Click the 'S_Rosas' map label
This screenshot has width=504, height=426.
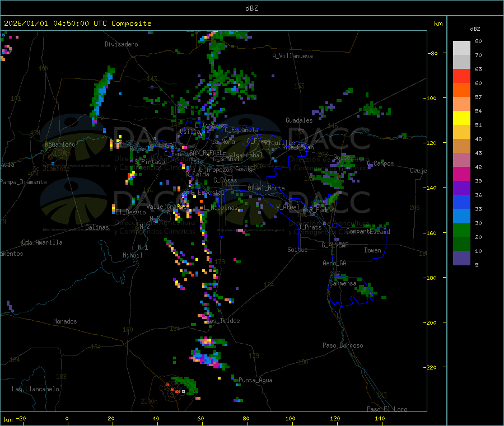coord(225,180)
